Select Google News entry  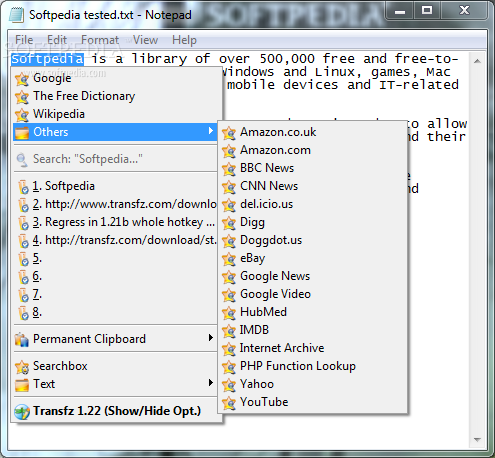point(312,276)
